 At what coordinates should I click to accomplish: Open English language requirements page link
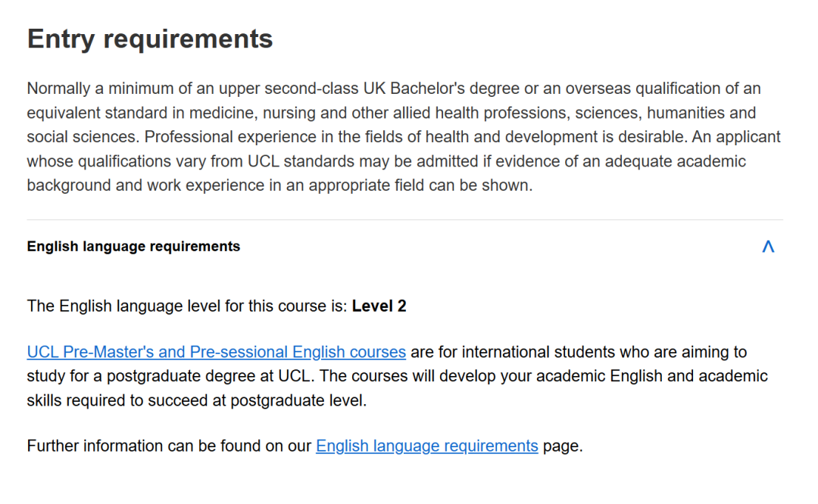point(426,446)
